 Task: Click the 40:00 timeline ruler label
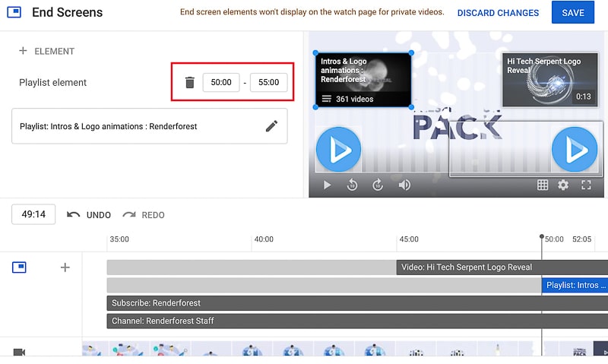[x=264, y=239]
